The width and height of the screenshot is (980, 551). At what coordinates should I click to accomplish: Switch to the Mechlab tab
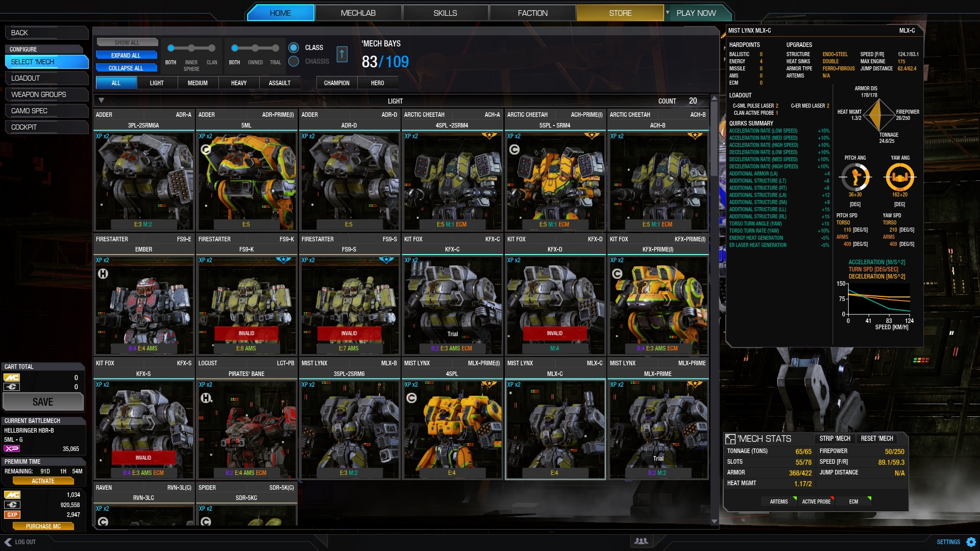coord(358,13)
